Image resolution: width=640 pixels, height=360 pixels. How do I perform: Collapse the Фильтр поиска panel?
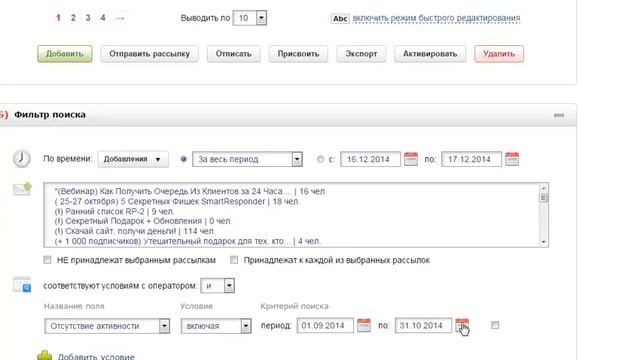[559, 116]
